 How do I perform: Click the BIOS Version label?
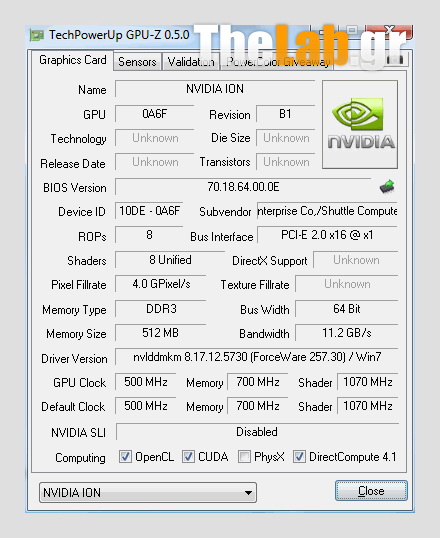pos(75,188)
